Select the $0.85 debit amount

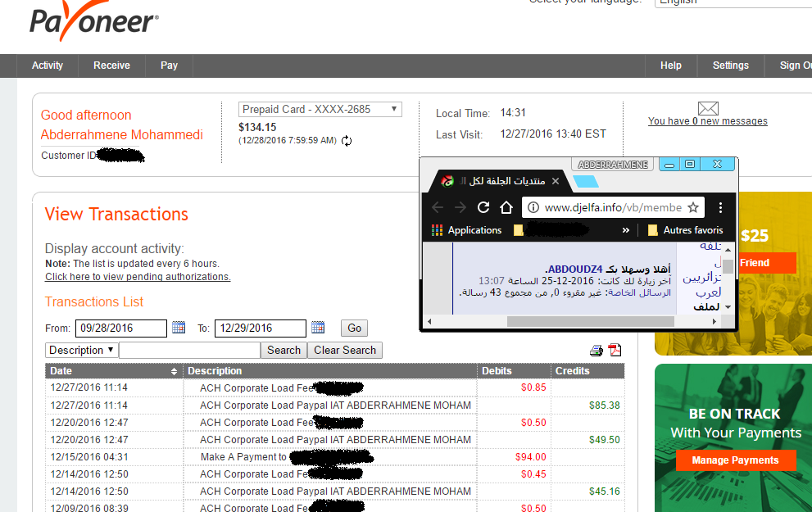(x=533, y=387)
